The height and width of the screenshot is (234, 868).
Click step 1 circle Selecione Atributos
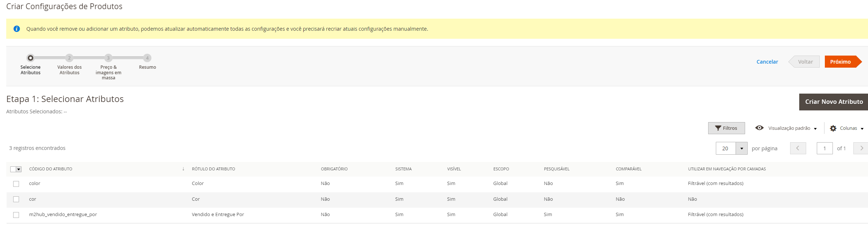click(30, 58)
